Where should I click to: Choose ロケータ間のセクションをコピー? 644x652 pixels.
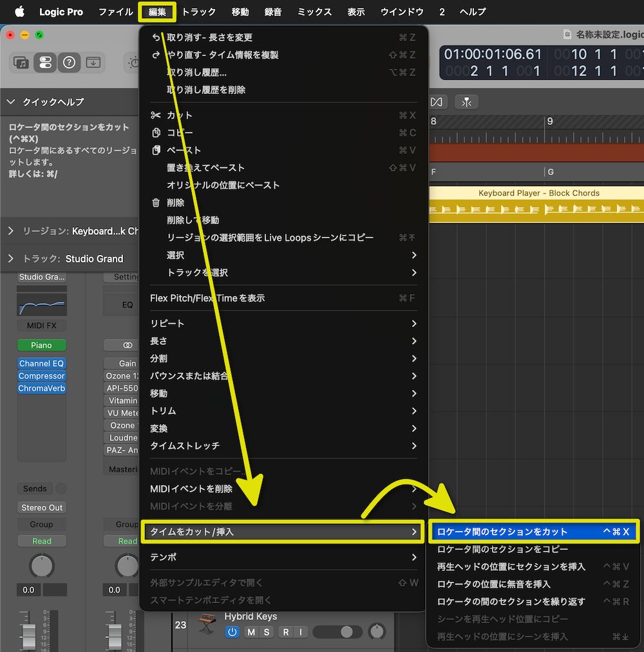533,549
